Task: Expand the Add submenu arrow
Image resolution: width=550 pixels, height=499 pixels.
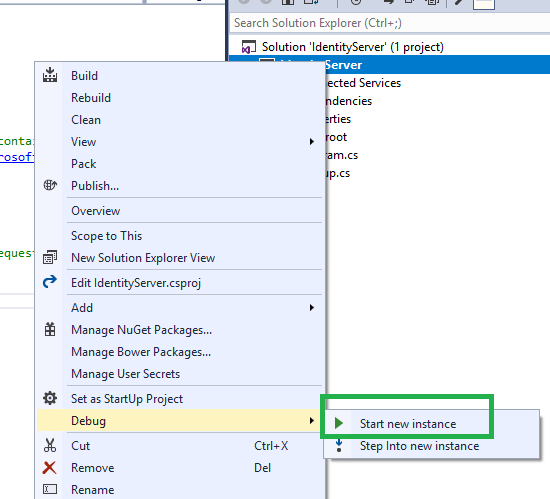Action: pyautogui.click(x=311, y=308)
